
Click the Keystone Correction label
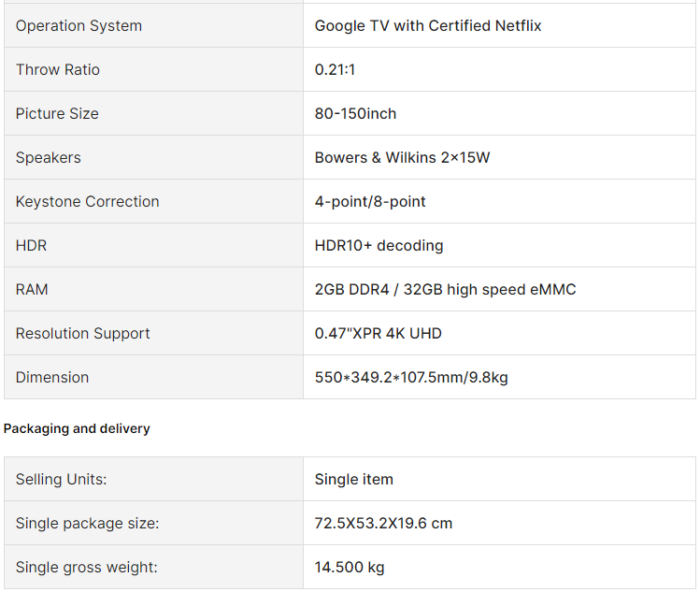(x=88, y=202)
